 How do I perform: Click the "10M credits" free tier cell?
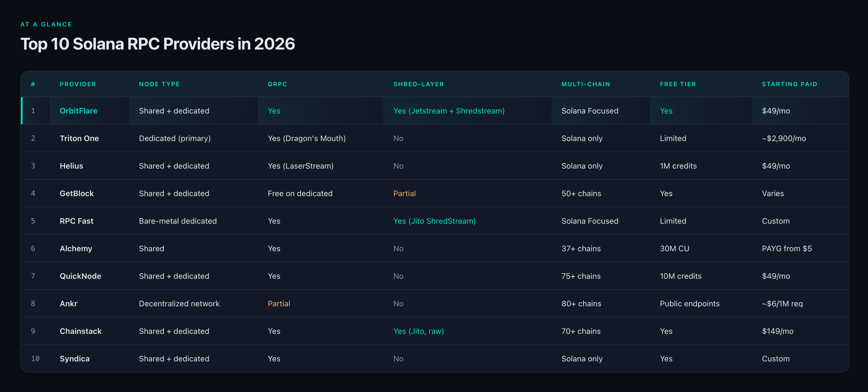click(681, 276)
